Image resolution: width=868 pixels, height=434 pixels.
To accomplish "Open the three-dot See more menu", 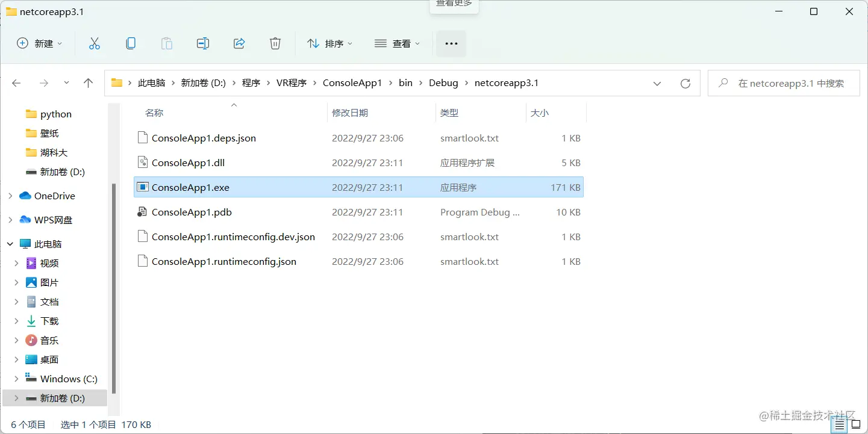I will pyautogui.click(x=451, y=43).
